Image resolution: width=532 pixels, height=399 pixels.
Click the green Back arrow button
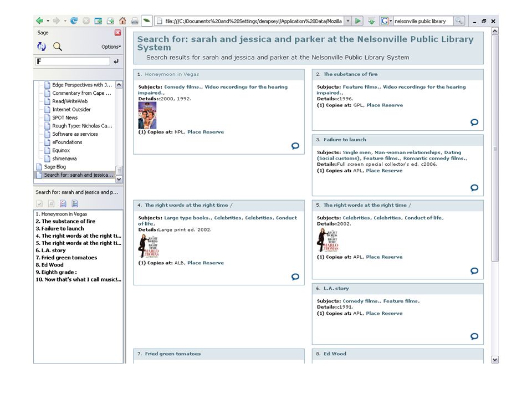(x=40, y=21)
